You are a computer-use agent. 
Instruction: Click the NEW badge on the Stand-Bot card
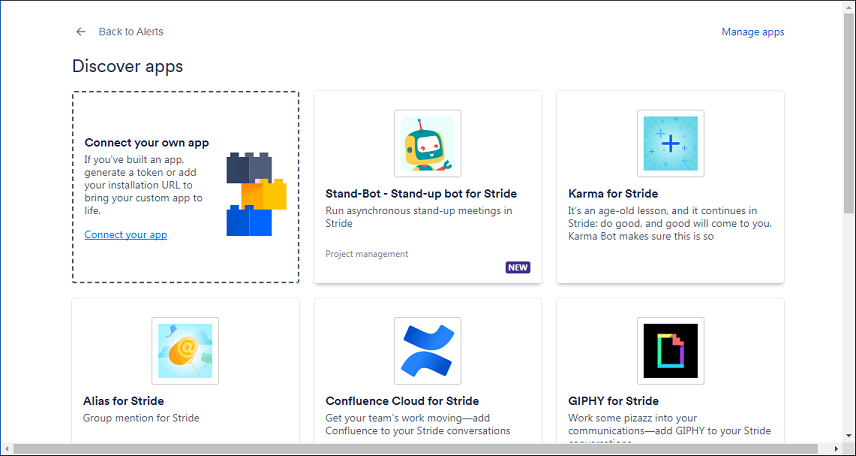[518, 268]
